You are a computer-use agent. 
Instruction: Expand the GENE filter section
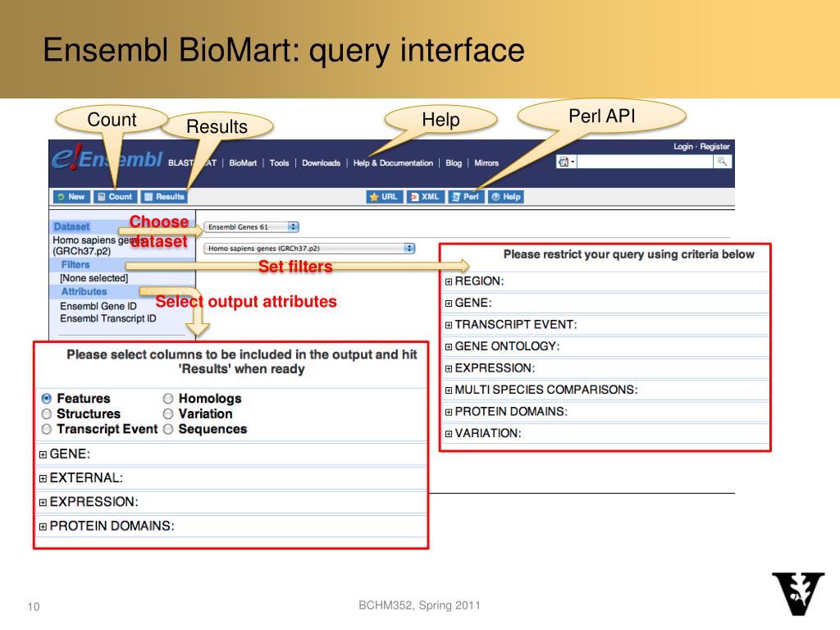click(x=449, y=304)
